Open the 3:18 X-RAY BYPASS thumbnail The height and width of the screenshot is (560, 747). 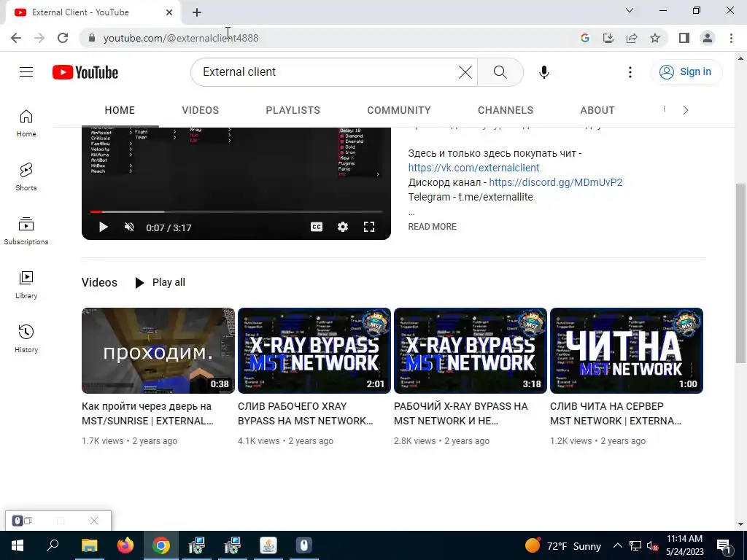[x=471, y=351]
